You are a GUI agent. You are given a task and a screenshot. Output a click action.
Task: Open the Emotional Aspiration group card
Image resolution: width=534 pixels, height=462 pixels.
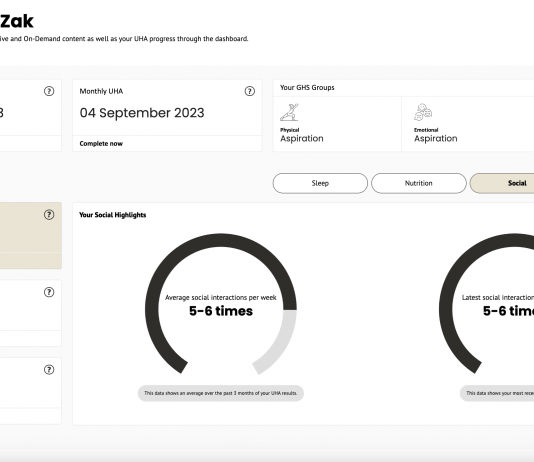[x=468, y=124]
